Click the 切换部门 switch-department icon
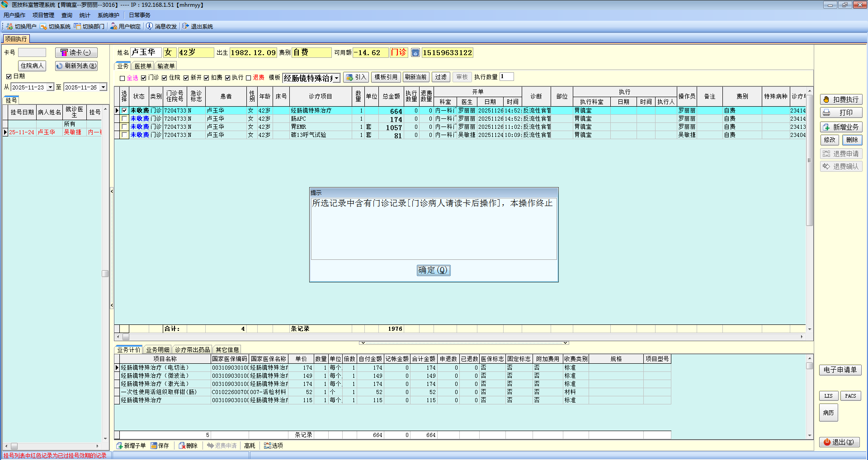 (77, 26)
